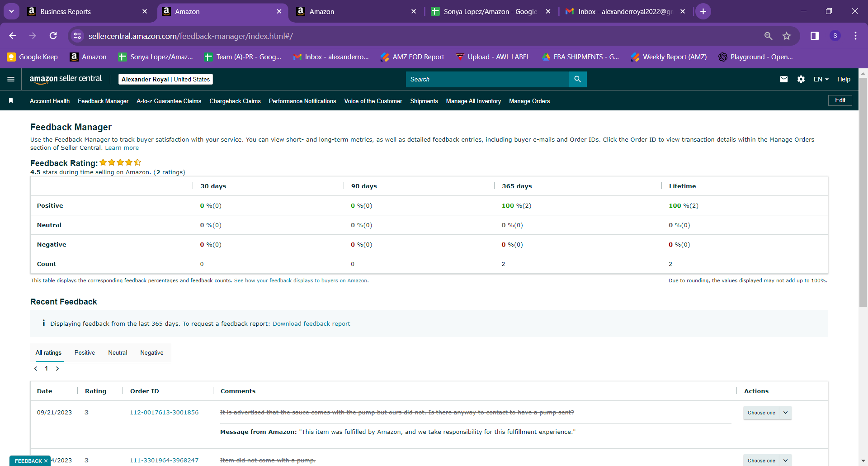Click the browser address bar URL
868x466 pixels.
(190, 36)
